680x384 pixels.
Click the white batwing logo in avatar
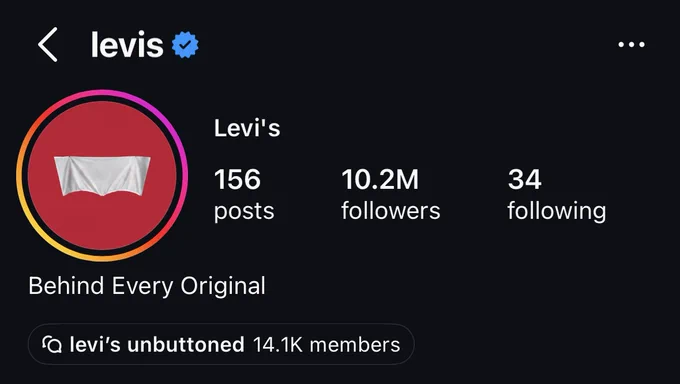pos(102,176)
